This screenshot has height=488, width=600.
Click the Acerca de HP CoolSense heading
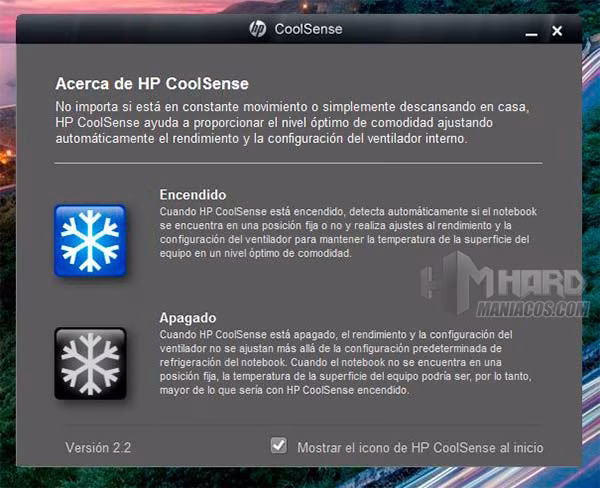click(152, 83)
